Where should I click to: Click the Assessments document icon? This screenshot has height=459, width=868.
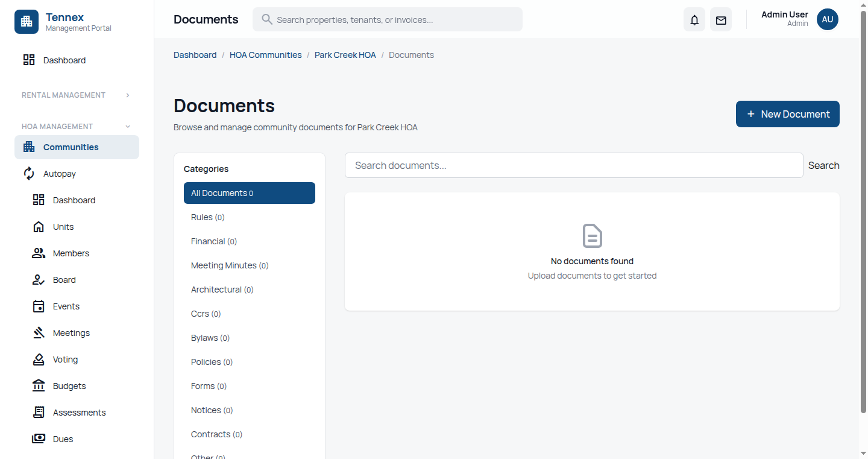point(39,412)
